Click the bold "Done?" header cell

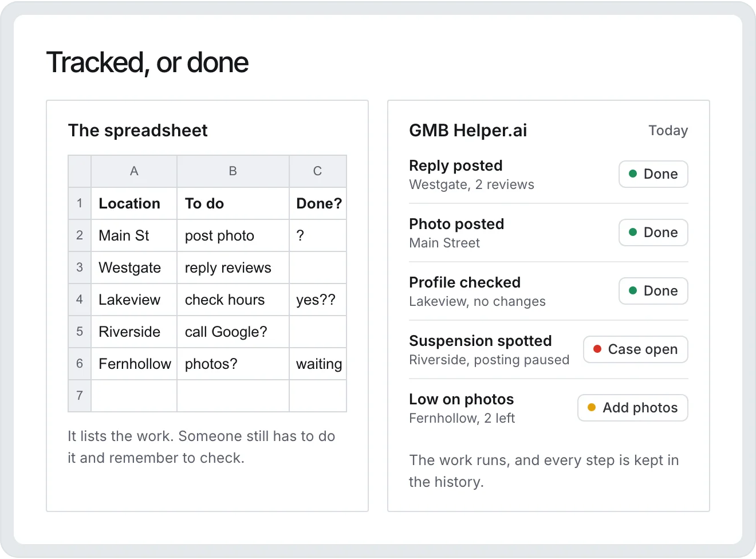click(x=318, y=203)
